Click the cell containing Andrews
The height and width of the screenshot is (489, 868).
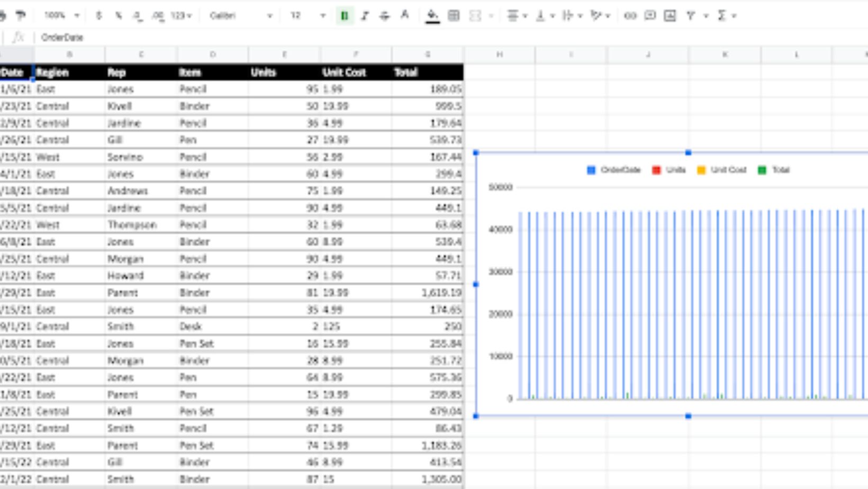click(141, 191)
